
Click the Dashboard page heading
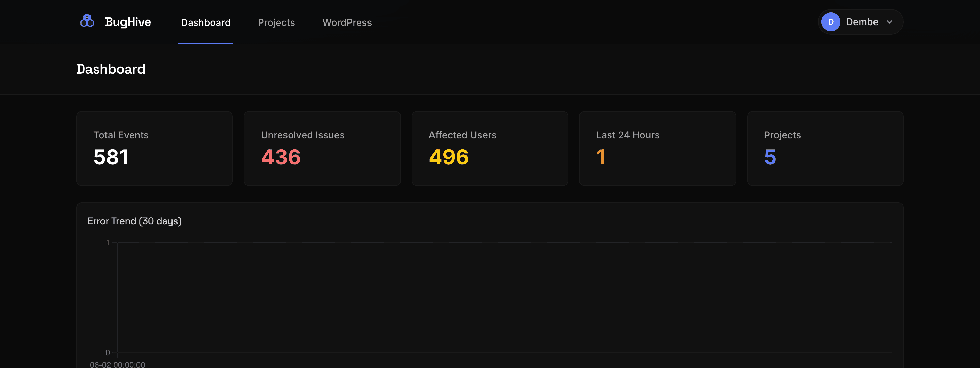111,69
